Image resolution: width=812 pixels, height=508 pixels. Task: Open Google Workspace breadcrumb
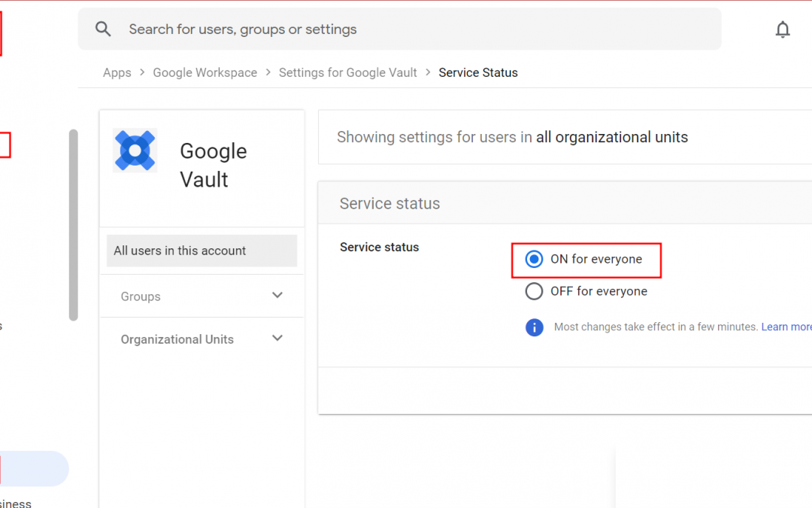(x=205, y=72)
